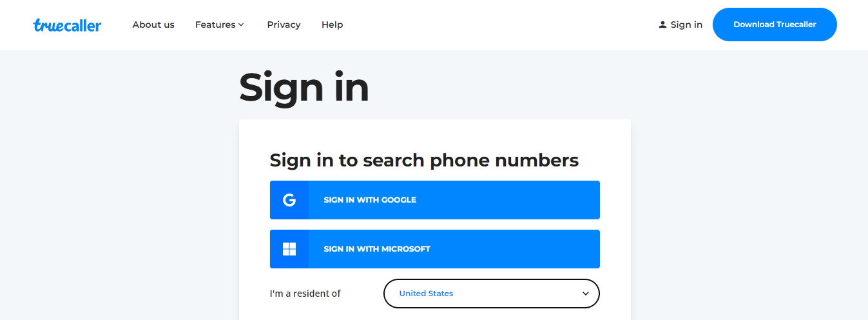868x320 pixels.
Task: Open the About us page
Action: pos(153,25)
